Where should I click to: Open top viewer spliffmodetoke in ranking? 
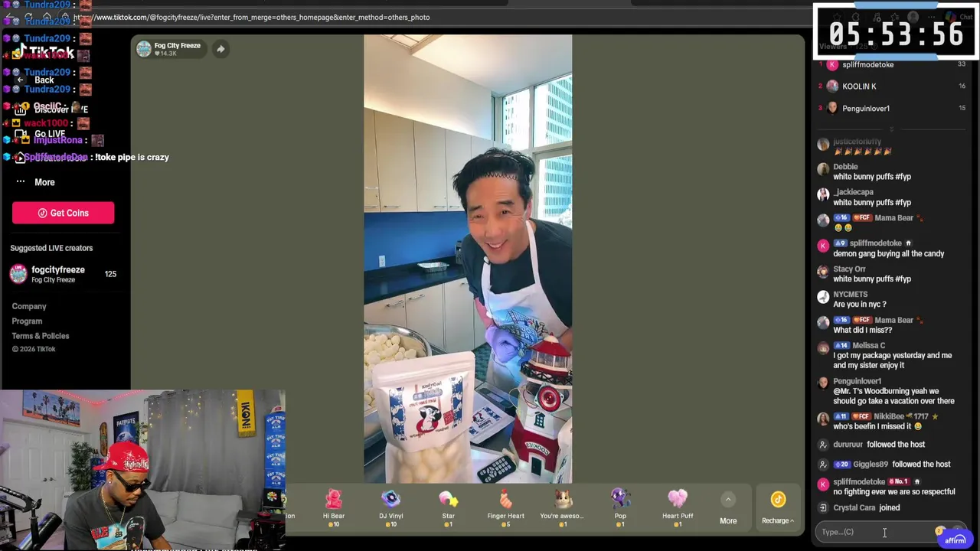pyautogui.click(x=868, y=64)
